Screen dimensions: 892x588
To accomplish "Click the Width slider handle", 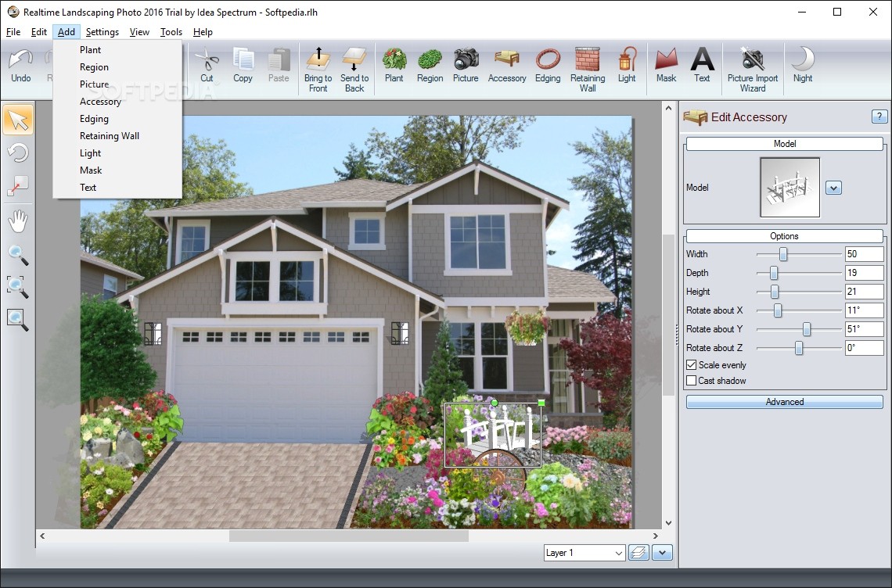I will click(783, 254).
